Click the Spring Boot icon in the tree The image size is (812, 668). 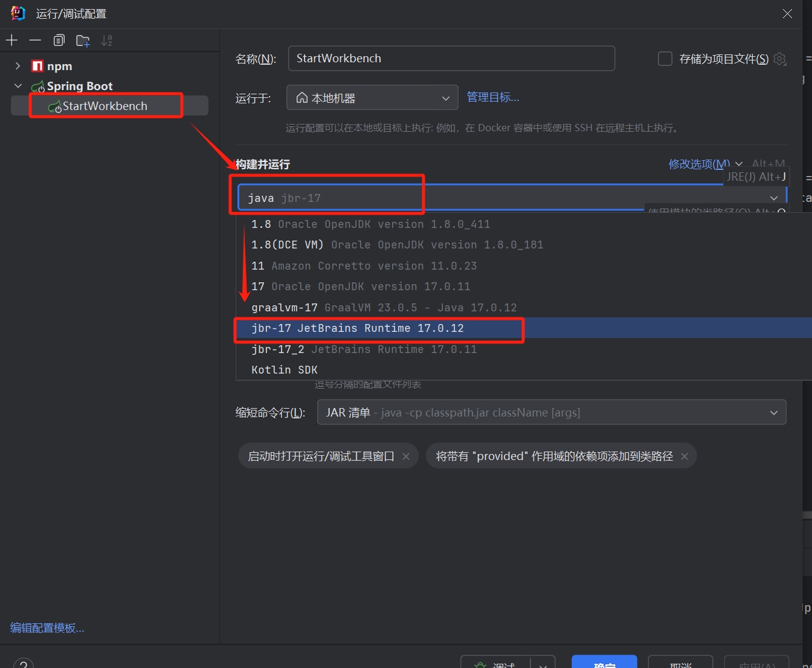point(38,86)
